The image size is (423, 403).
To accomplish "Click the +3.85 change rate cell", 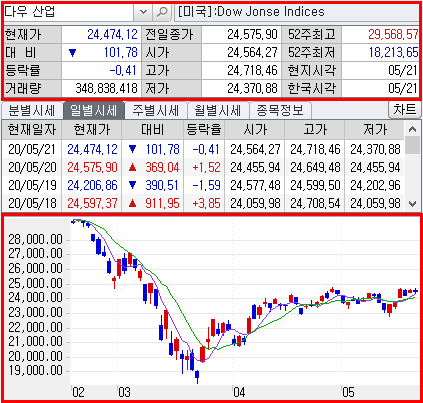I will coord(206,203).
